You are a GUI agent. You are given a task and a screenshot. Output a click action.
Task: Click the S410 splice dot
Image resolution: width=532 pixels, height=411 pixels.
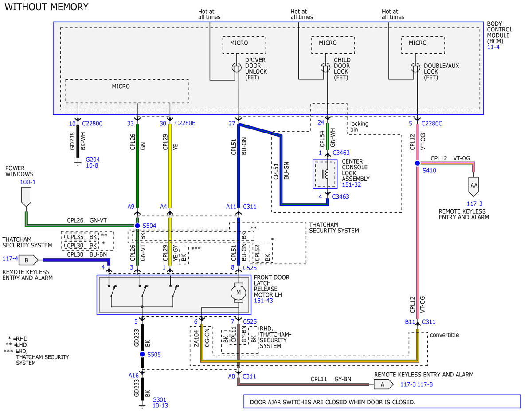[417, 163]
